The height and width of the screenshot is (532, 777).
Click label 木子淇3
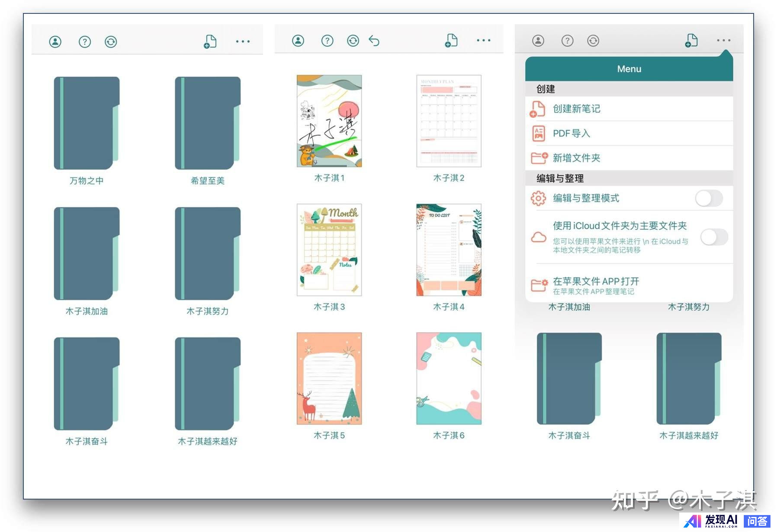329,307
